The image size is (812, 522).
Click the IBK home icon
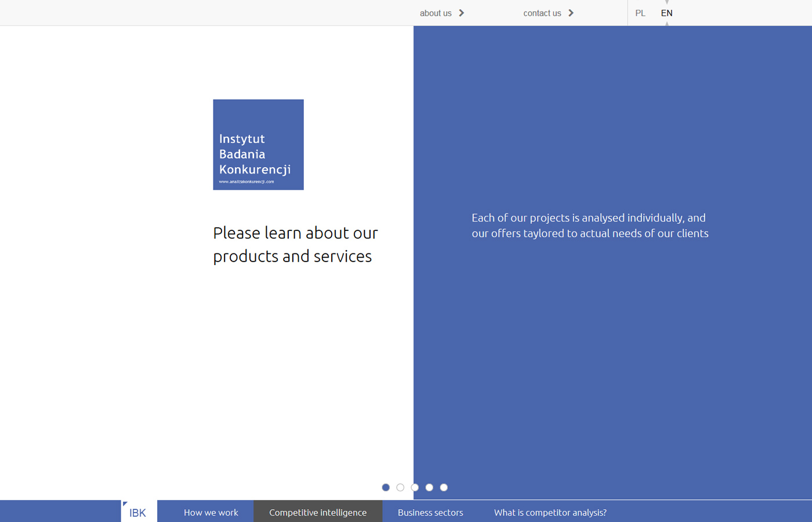(139, 512)
